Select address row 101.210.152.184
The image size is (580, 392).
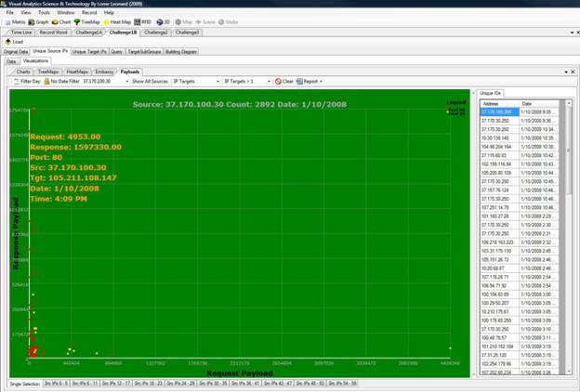click(x=520, y=346)
